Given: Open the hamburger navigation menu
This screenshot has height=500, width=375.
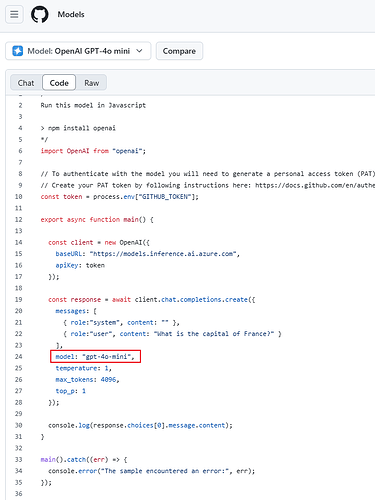Looking at the screenshot, I should (x=14, y=15).
